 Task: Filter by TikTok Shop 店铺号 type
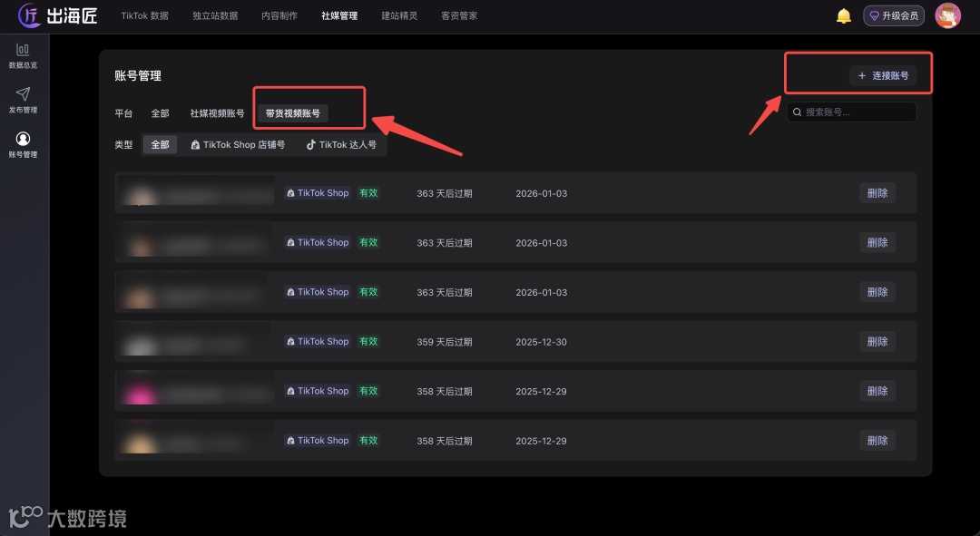click(238, 144)
